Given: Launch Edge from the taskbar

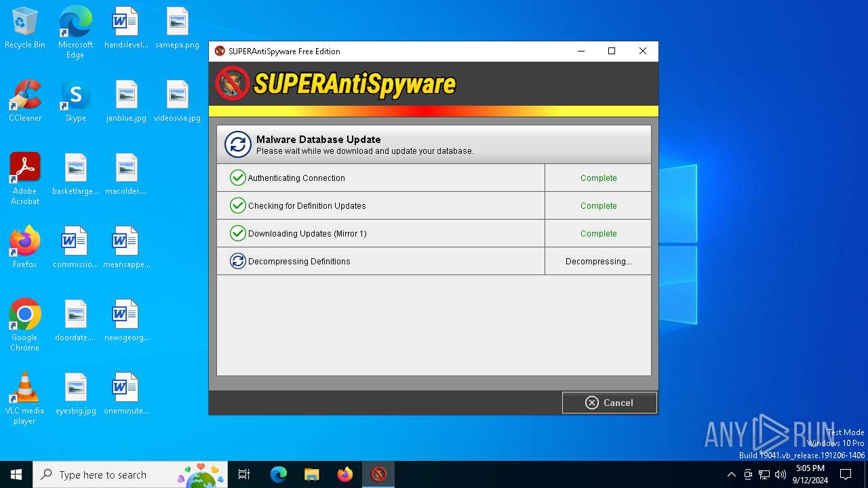Looking at the screenshot, I should pyautogui.click(x=279, y=474).
